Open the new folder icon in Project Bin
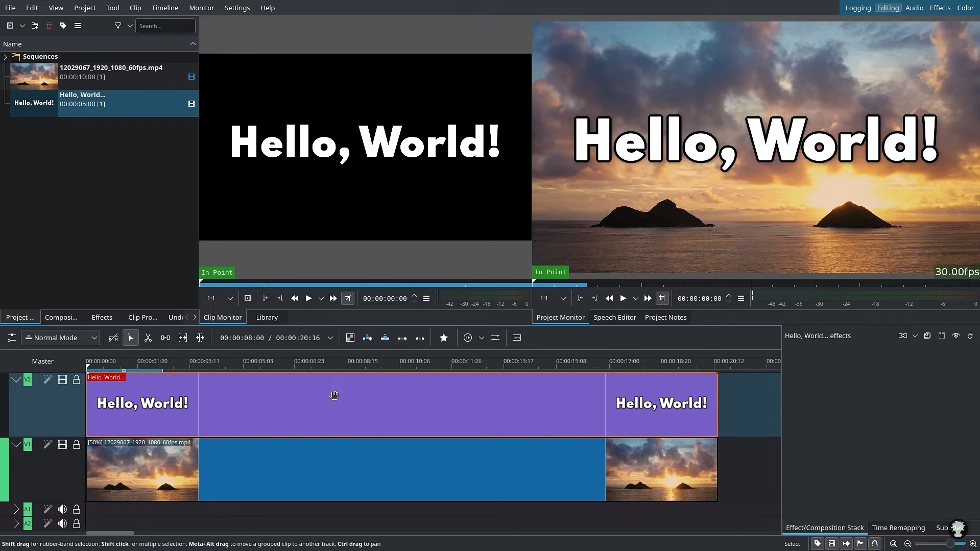Image resolution: width=980 pixels, height=551 pixels. coord(34,26)
